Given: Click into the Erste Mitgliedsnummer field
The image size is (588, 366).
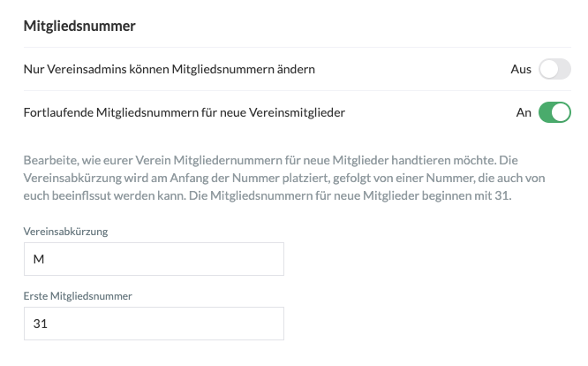Looking at the screenshot, I should [153, 324].
